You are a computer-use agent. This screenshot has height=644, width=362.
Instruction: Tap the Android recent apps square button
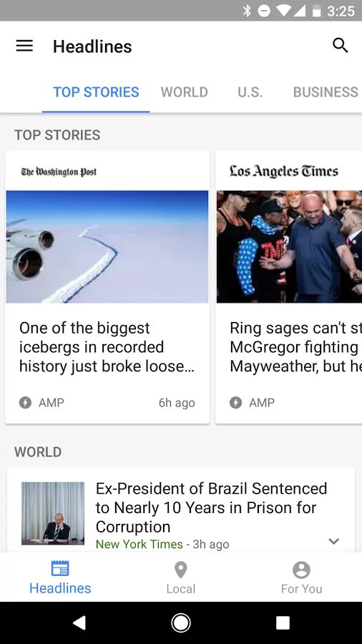(x=283, y=623)
